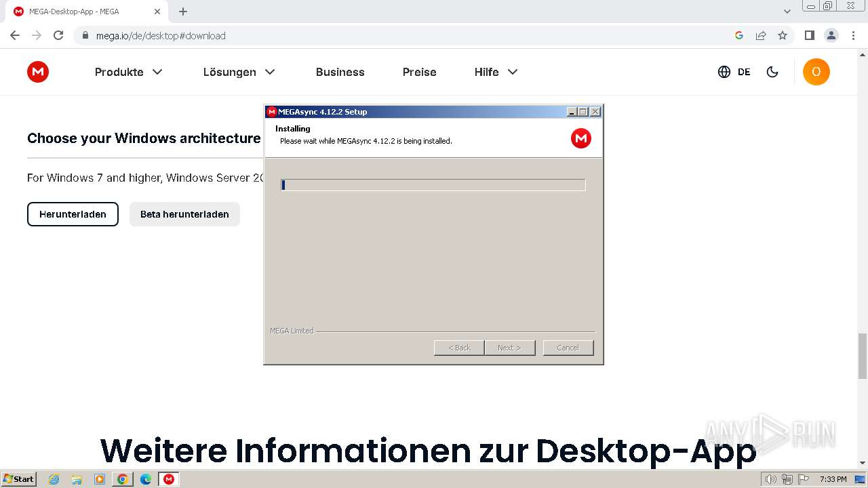The width and height of the screenshot is (868, 488).
Task: Minimize the MEGAsync Setup window
Action: [x=572, y=112]
